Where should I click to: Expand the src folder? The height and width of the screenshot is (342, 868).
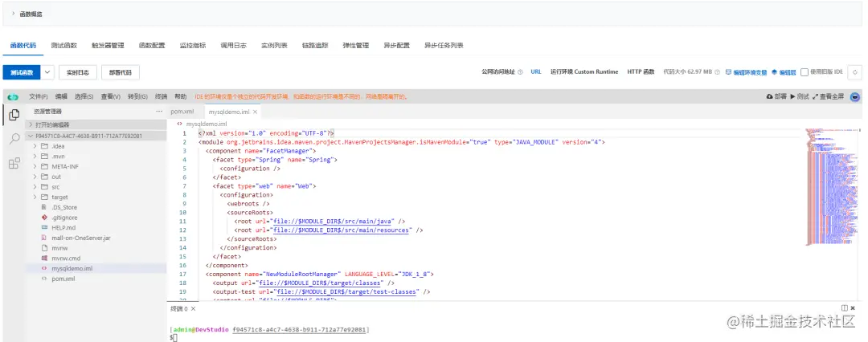click(x=35, y=187)
